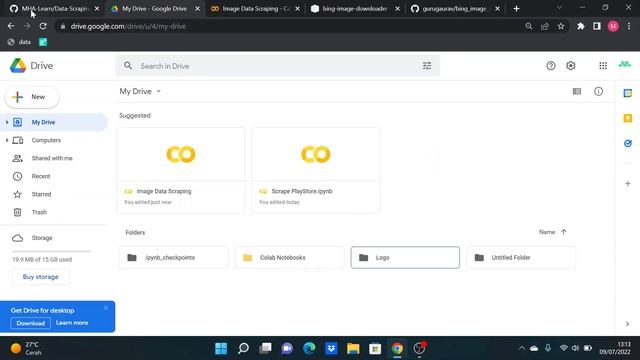Open the weather widget showing 27°C

[26, 348]
